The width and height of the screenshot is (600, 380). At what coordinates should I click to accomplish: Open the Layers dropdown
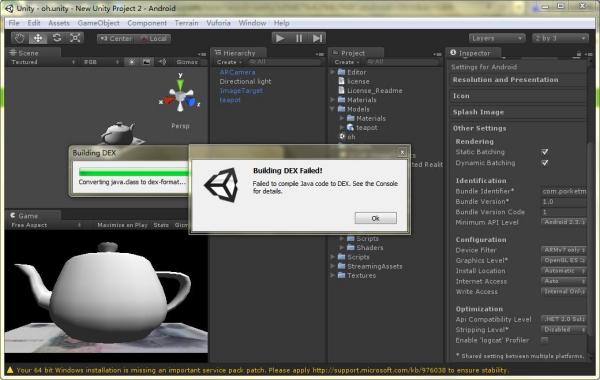point(497,38)
